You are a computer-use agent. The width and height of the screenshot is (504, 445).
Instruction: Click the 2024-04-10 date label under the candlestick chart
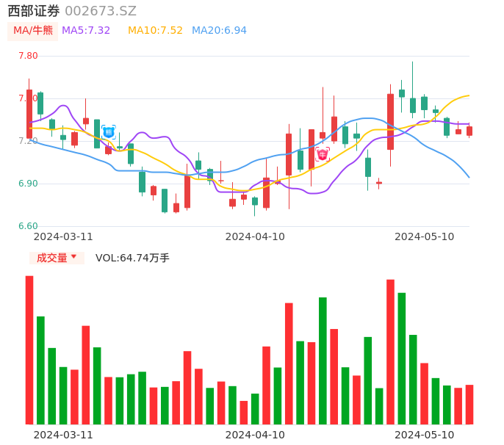pos(255,236)
